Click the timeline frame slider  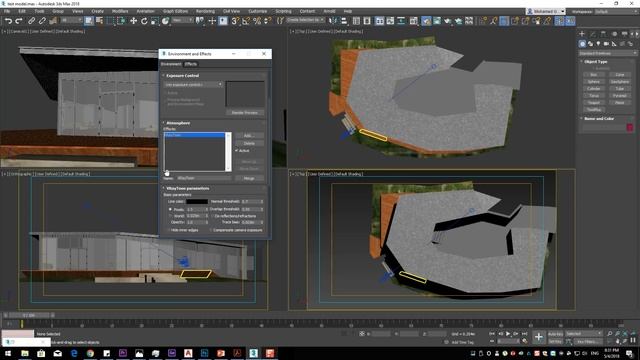tap(28, 315)
